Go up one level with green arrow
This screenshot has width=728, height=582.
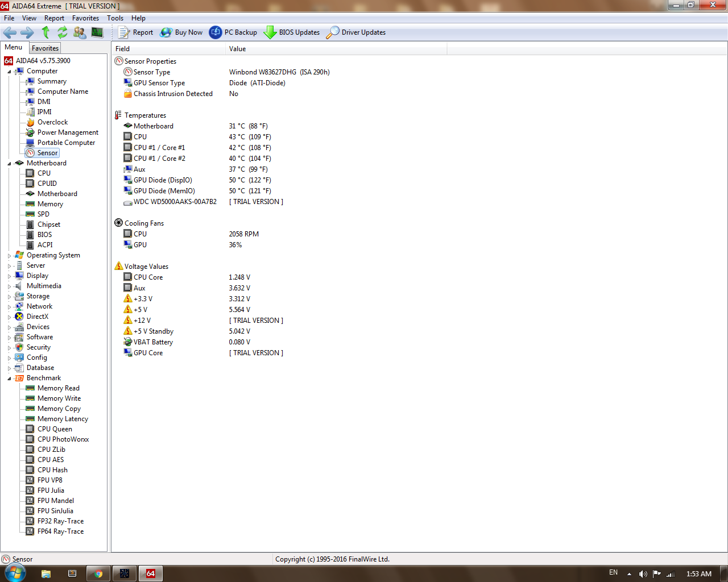45,32
